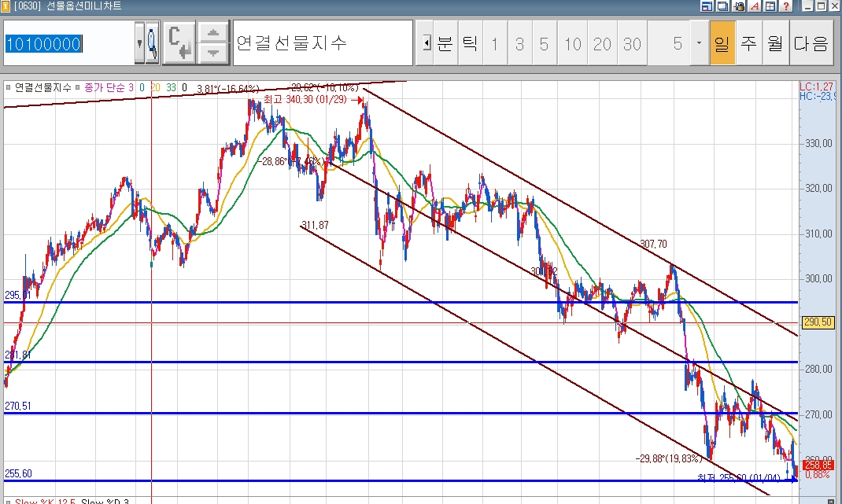Screen dimensions: 842x504
Task: Toggle the 연결선물지수 series marker in legend
Action: 9,87
